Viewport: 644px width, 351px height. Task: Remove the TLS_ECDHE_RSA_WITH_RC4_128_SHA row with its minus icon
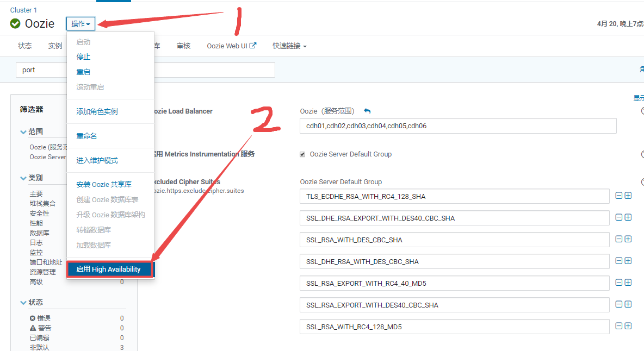coord(619,196)
